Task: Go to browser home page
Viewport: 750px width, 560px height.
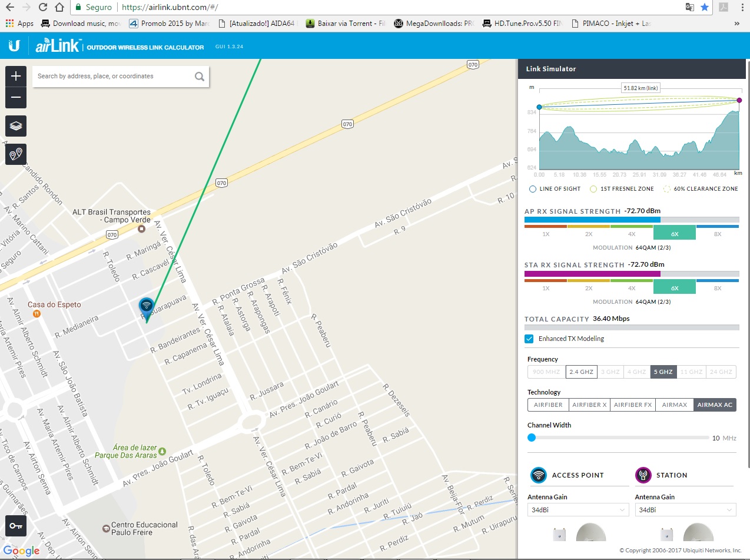Action: [x=59, y=8]
